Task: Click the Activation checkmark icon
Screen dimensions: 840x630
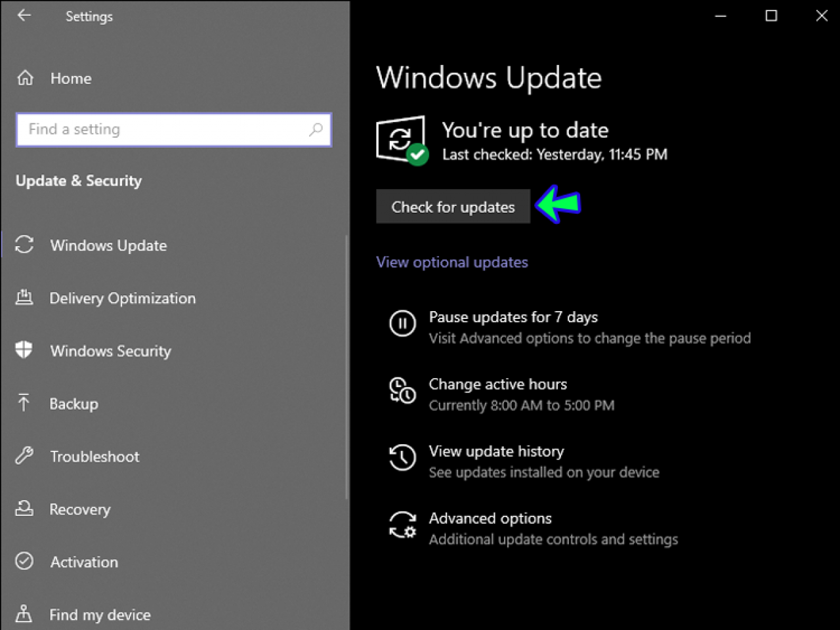Action: [x=24, y=561]
